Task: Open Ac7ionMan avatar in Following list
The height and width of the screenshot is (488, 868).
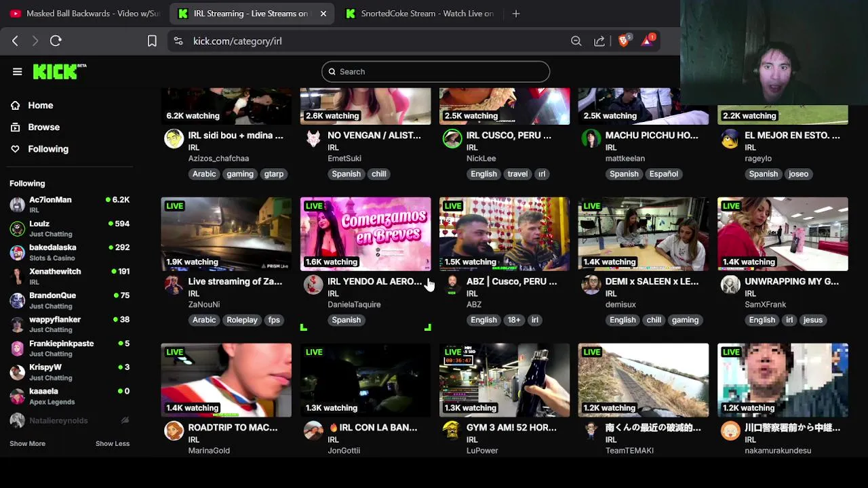Action: [18, 205]
